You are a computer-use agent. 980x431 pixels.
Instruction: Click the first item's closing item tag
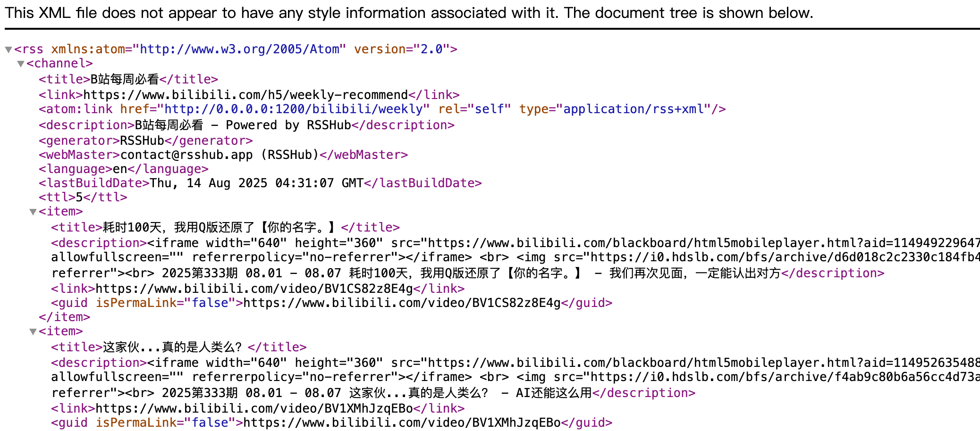pos(65,317)
